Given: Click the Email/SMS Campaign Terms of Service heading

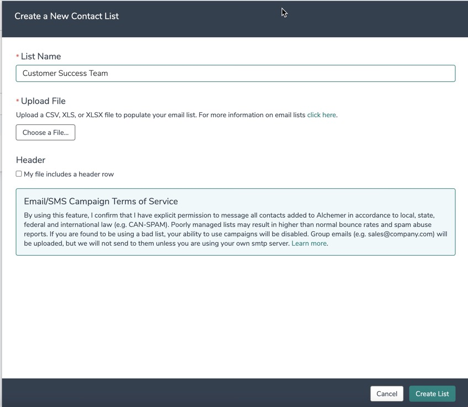Looking at the screenshot, I should click(x=101, y=201).
